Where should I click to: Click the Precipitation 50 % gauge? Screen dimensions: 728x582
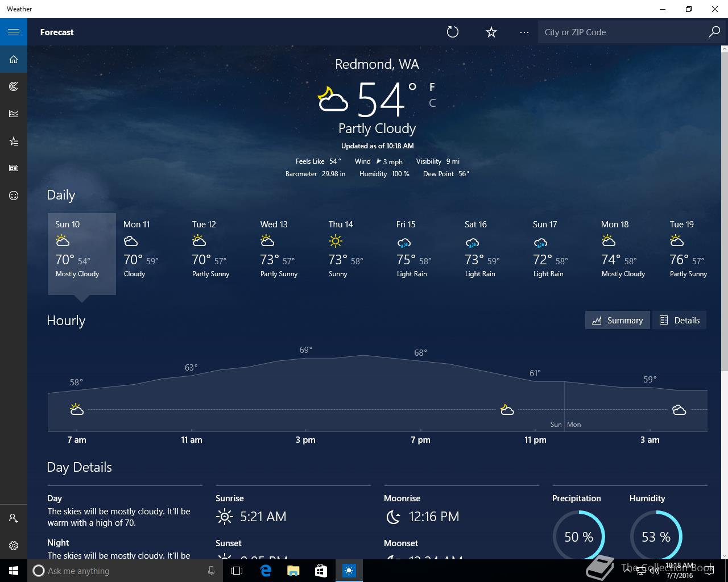578,537
